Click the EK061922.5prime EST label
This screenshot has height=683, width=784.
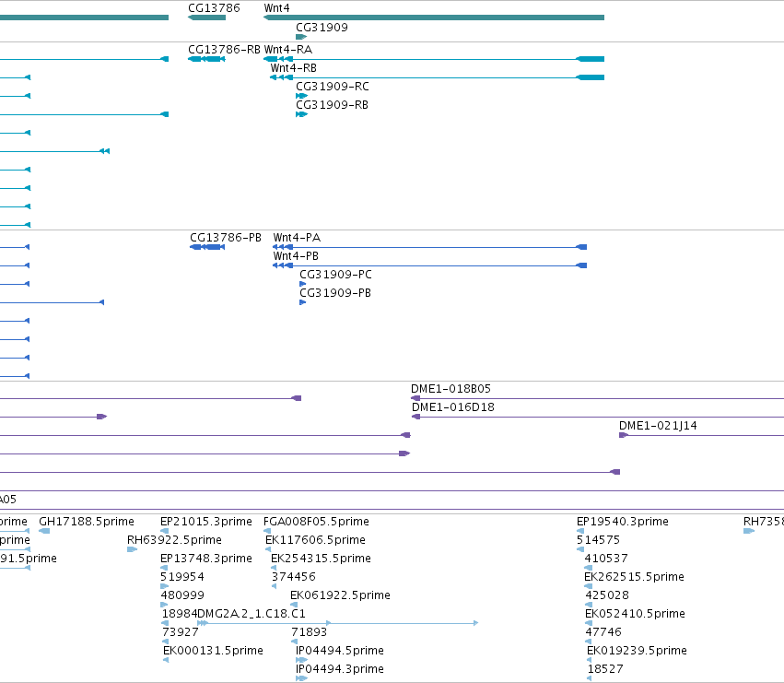[340, 595]
